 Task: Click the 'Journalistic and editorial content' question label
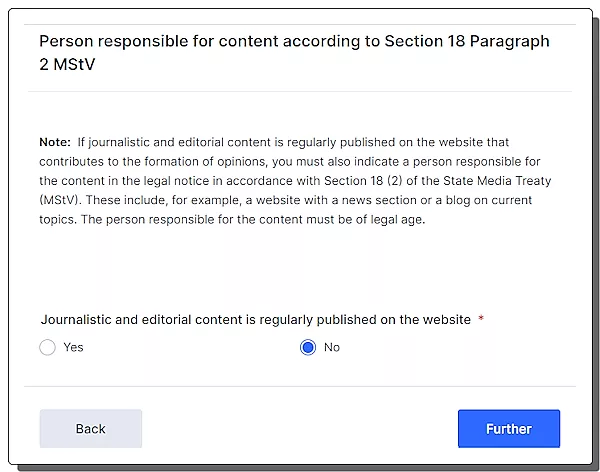tap(255, 320)
